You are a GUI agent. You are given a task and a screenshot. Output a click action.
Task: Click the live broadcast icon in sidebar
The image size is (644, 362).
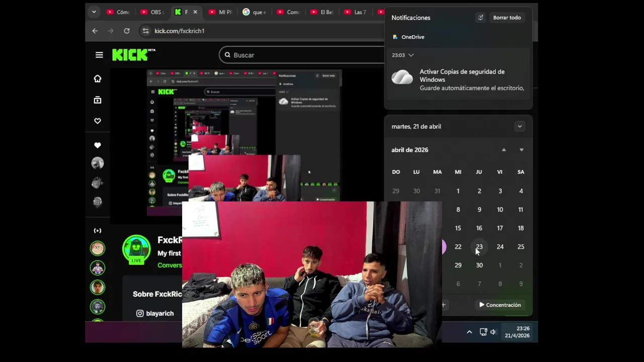click(x=98, y=231)
